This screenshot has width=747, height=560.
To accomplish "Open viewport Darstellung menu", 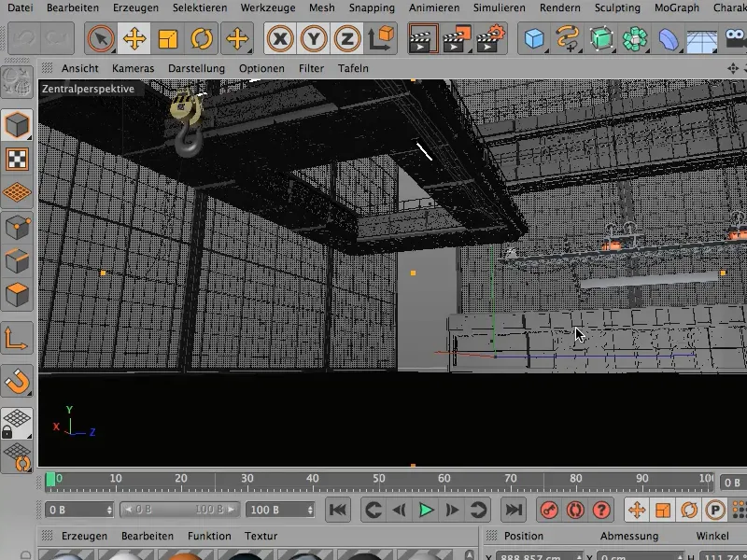I will pyautogui.click(x=196, y=68).
